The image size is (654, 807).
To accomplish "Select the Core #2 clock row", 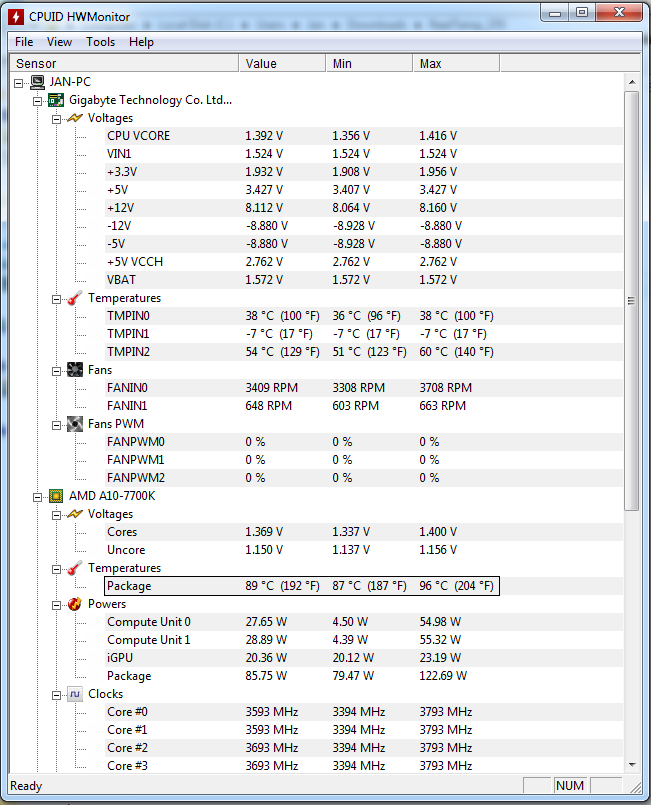I will [x=364, y=748].
